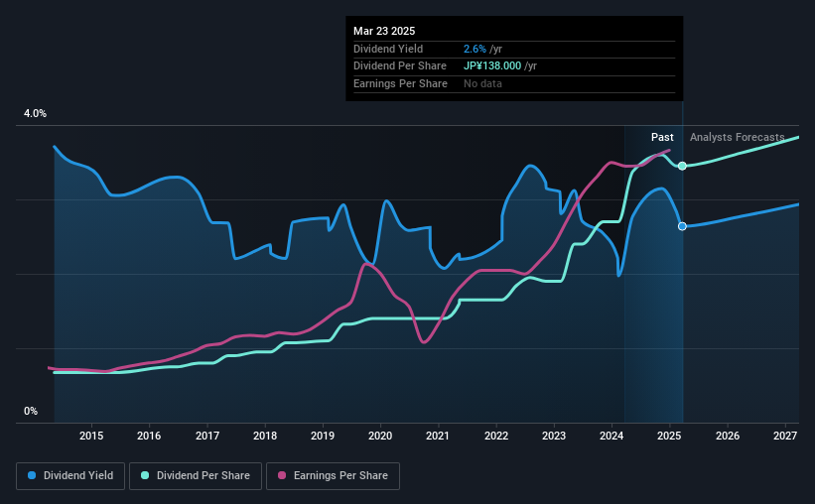The height and width of the screenshot is (504, 815).
Task: Click the 2021 x-axis label
Action: pyautogui.click(x=438, y=436)
